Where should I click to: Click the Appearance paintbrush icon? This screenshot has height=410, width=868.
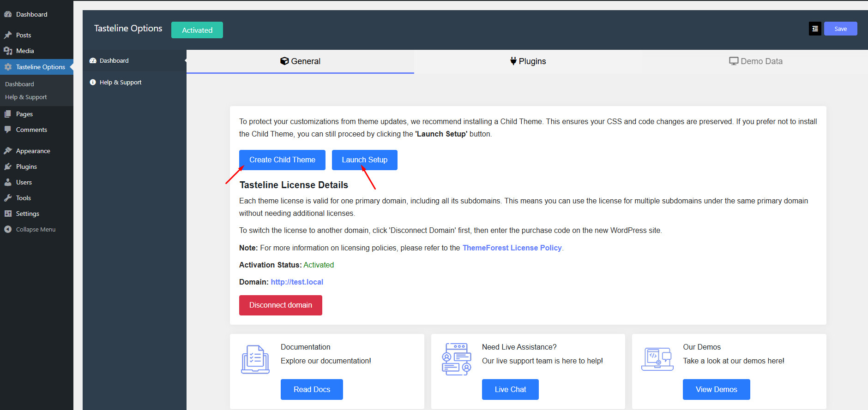click(8, 151)
